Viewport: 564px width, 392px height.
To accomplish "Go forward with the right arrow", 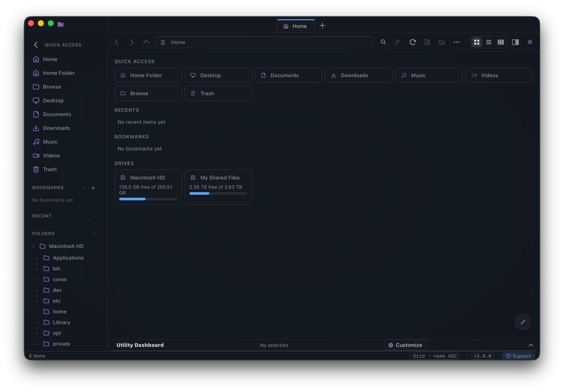I will tap(132, 42).
